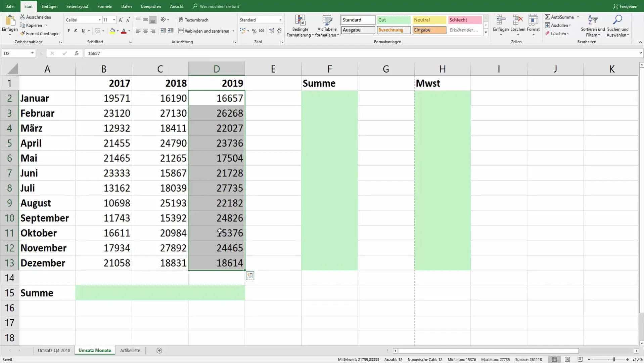
Task: Open the font size dropdown
Action: [114, 20]
